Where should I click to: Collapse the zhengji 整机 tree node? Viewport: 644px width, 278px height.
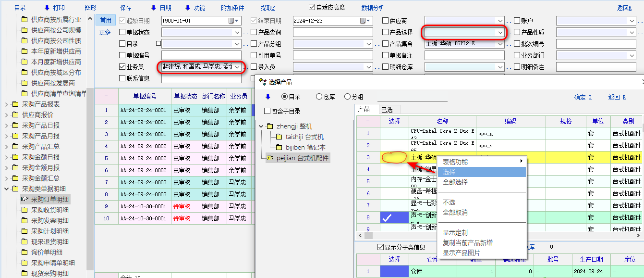pos(261,126)
